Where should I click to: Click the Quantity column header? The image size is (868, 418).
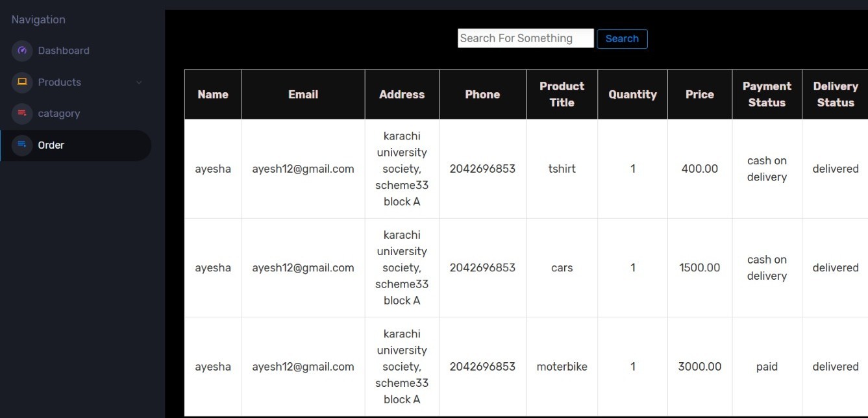click(632, 94)
